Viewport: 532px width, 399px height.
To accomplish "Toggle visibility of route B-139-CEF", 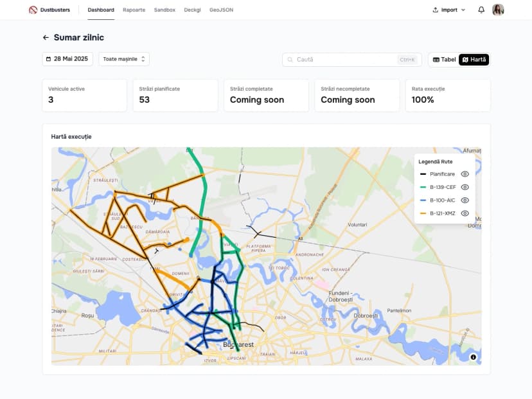I will (465, 187).
